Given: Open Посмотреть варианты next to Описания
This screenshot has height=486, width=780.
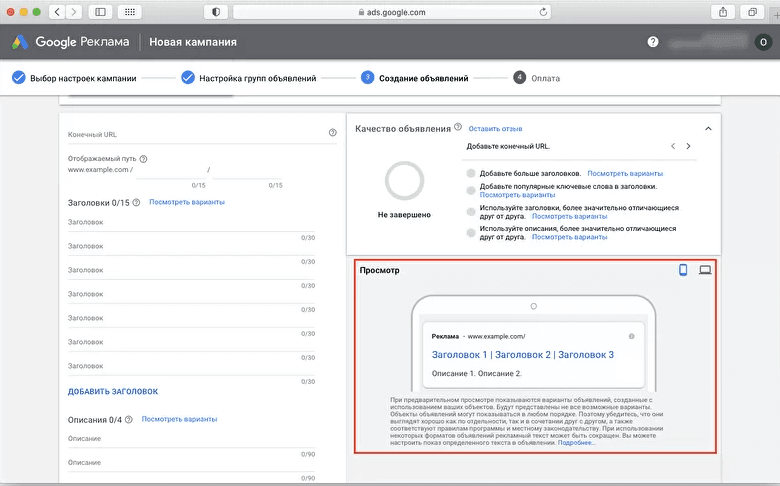Looking at the screenshot, I should pos(180,419).
